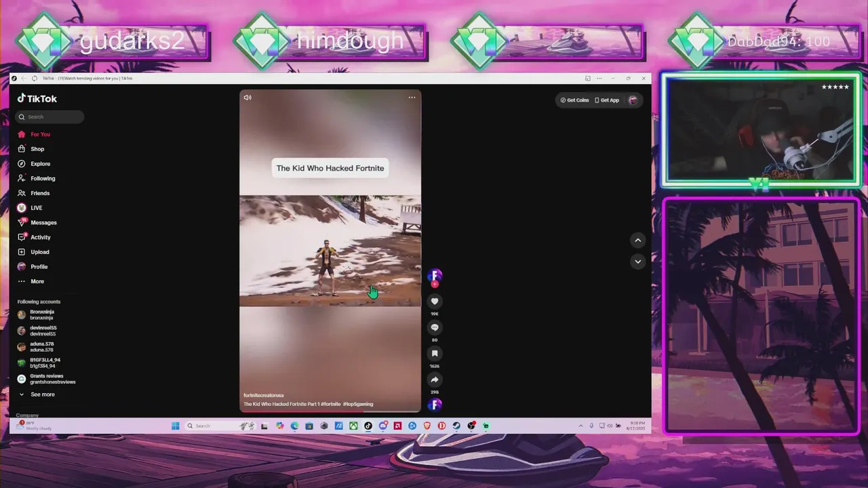Open the devinreel55 following account
This screenshot has width=868, height=488.
tap(37, 331)
